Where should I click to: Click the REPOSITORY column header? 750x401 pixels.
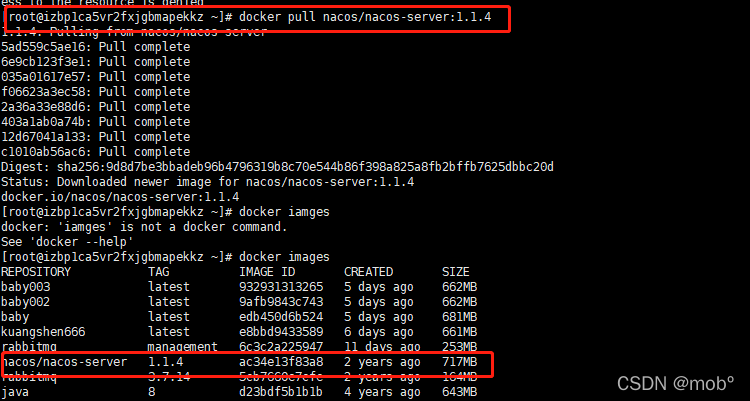[x=36, y=272]
